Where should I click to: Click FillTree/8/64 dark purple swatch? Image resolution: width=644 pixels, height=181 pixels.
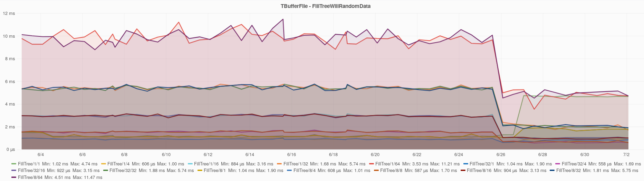[14, 177]
